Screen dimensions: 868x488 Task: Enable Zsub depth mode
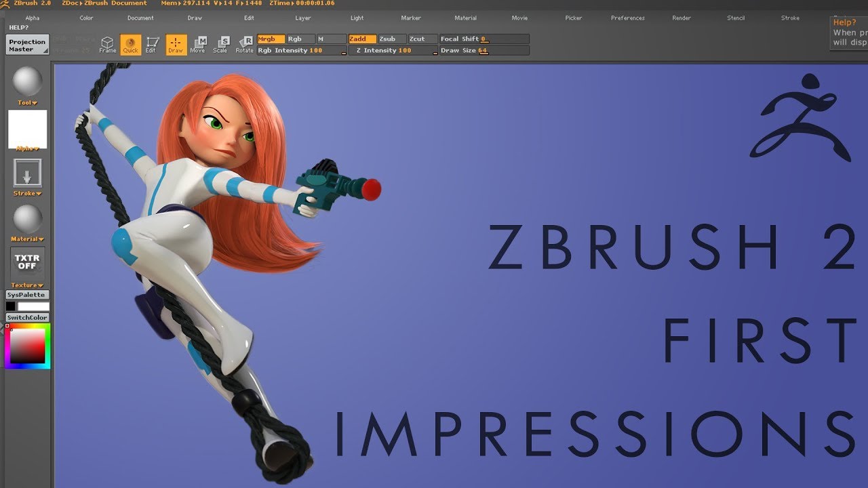point(392,39)
